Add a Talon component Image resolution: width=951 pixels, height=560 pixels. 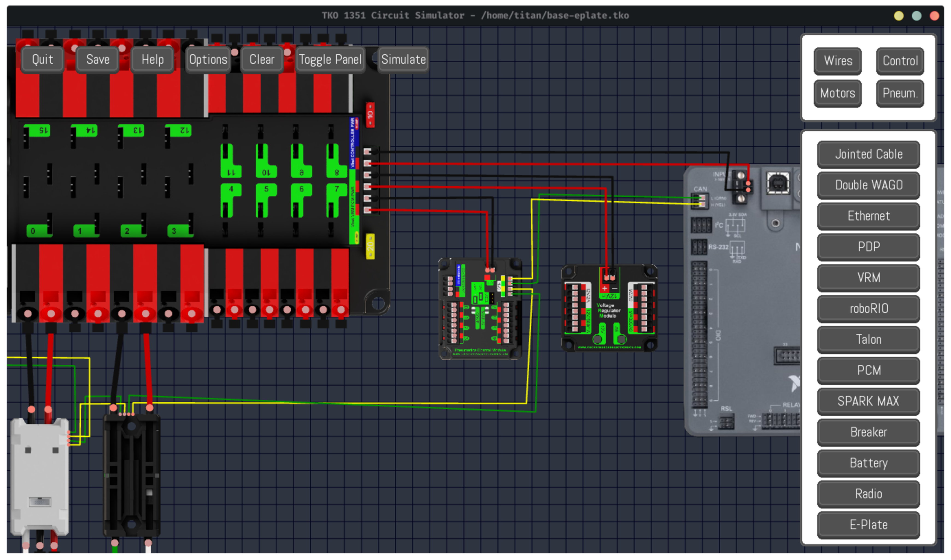coord(869,340)
